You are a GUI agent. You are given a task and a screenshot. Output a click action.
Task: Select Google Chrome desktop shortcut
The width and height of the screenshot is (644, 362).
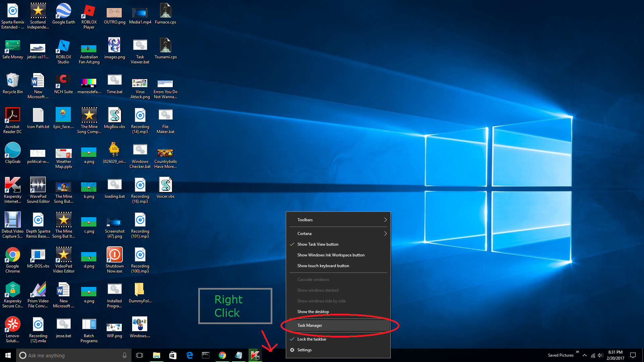coord(13,260)
